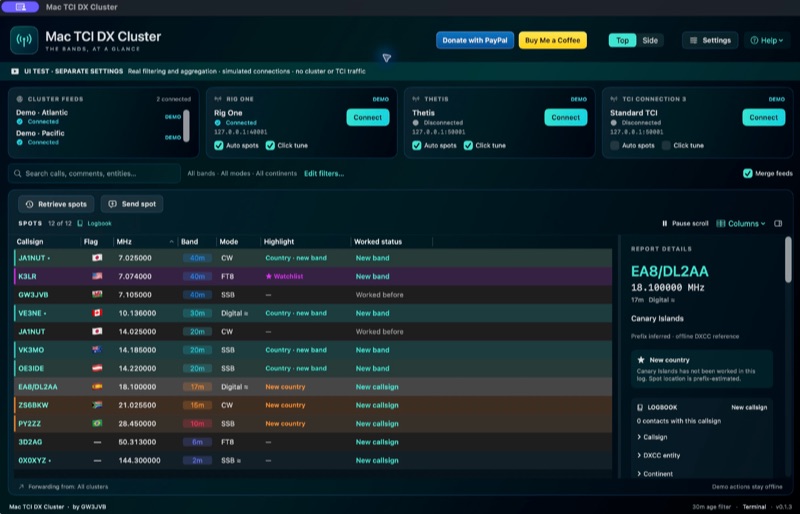The width and height of the screenshot is (800, 514).
Task: Disable Auto spots for Rig One
Action: click(x=219, y=145)
